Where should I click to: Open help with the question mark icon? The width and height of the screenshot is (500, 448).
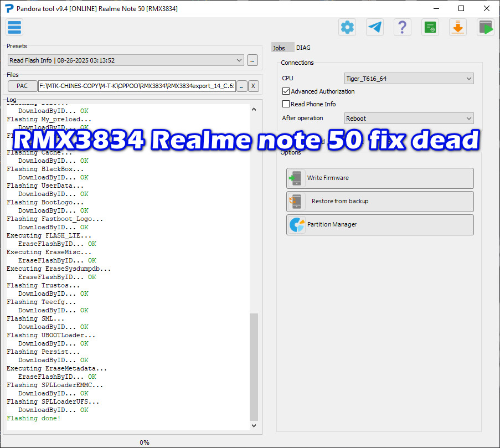coord(403,27)
